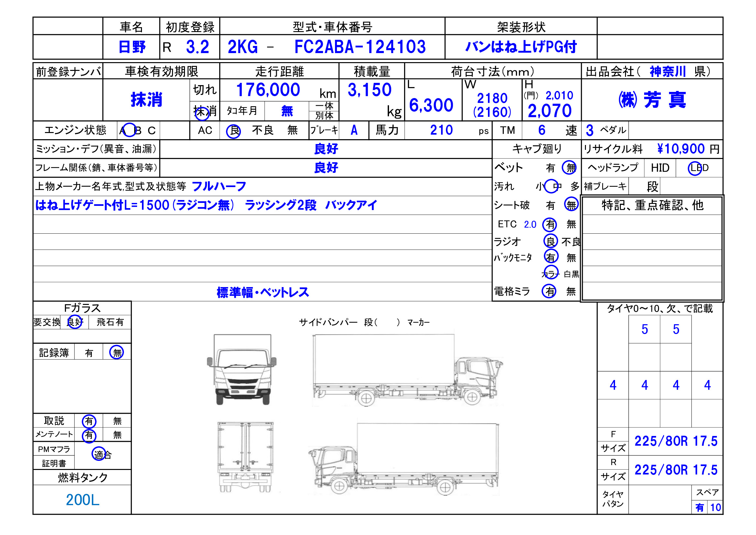Select prefecture 神奈川

click(x=667, y=72)
